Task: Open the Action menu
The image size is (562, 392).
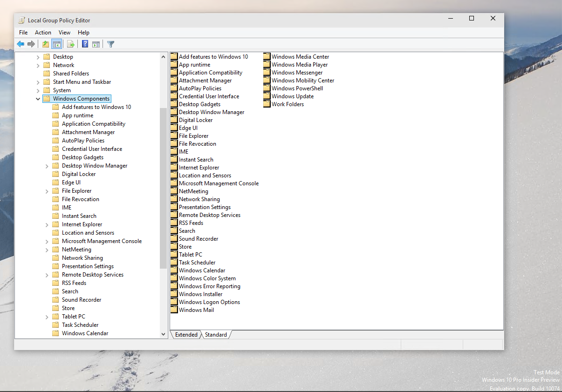Action: [43, 33]
